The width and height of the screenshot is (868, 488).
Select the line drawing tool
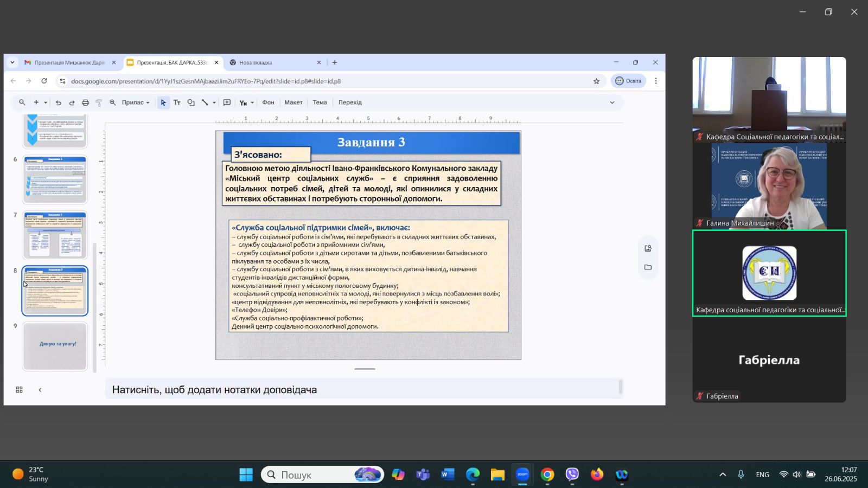click(x=205, y=102)
